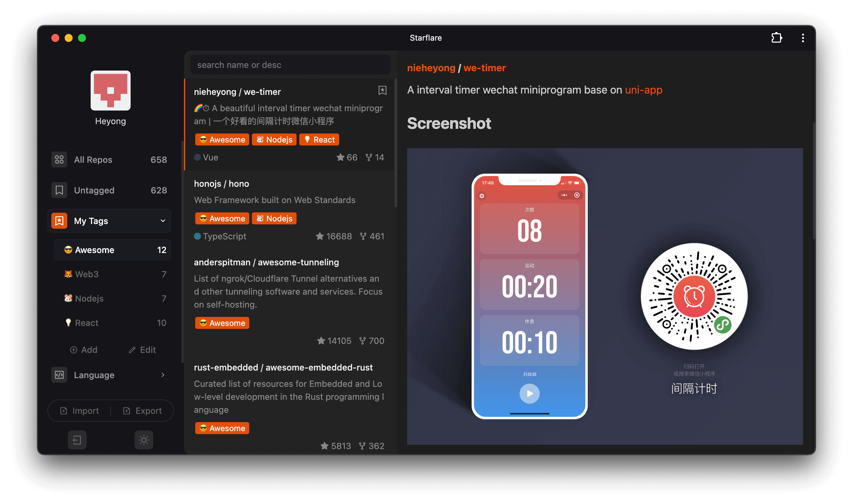Click the Heyong avatar image
This screenshot has height=504, width=853.
110,90
